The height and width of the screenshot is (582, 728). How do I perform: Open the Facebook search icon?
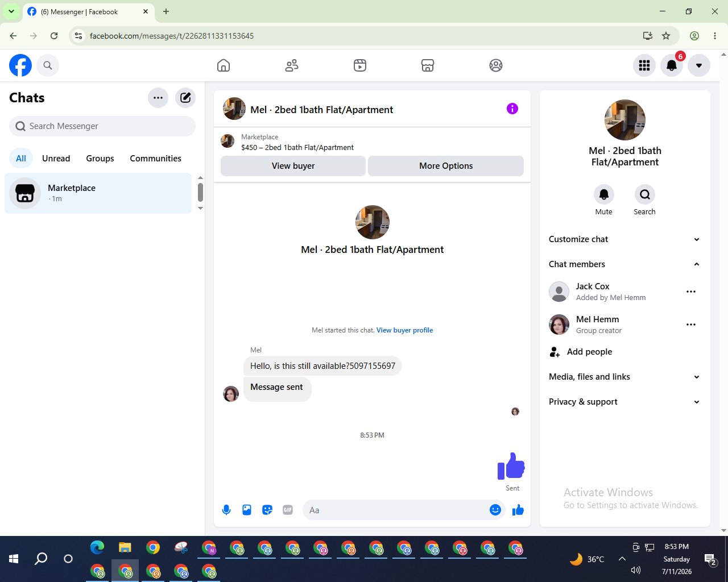point(48,65)
